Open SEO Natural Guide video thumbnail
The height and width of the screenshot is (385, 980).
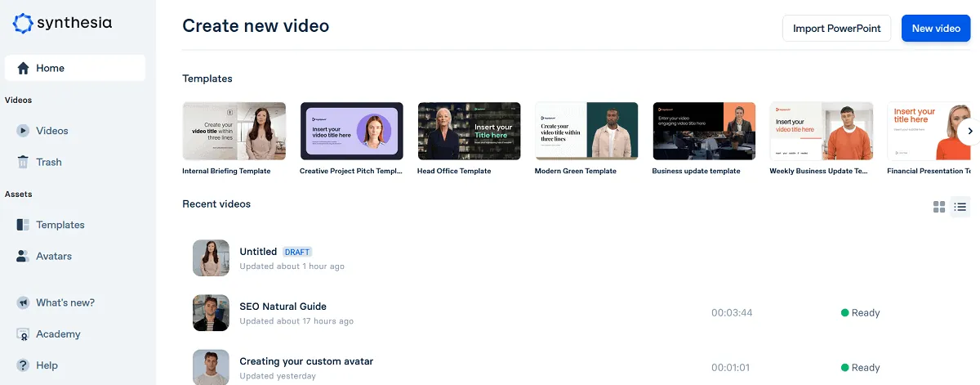click(211, 312)
